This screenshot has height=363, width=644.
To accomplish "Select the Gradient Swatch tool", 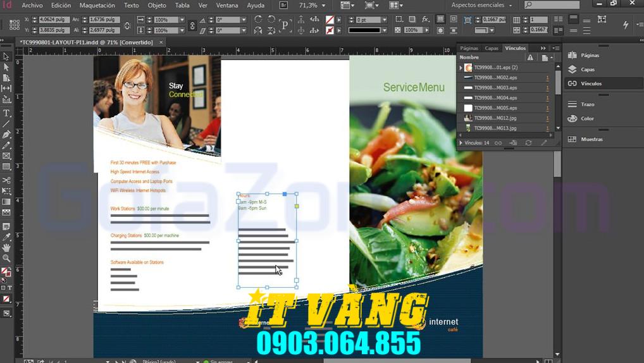I will [x=6, y=202].
